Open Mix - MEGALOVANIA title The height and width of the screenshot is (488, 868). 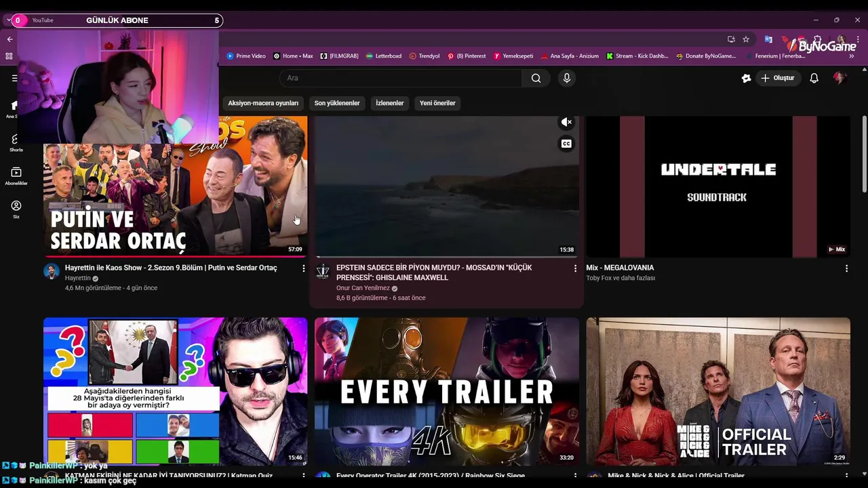click(x=620, y=268)
